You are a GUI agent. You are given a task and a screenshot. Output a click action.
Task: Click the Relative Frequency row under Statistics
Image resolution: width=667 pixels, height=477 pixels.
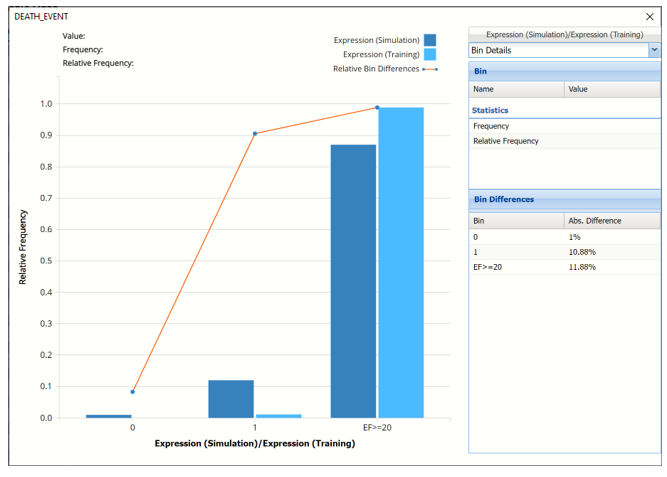564,141
